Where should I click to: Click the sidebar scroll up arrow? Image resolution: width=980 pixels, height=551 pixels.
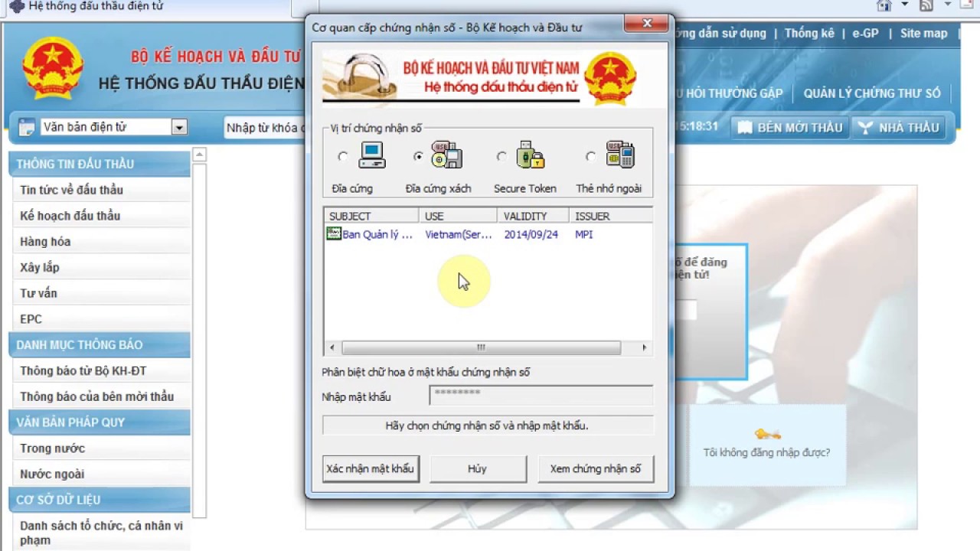(199, 155)
